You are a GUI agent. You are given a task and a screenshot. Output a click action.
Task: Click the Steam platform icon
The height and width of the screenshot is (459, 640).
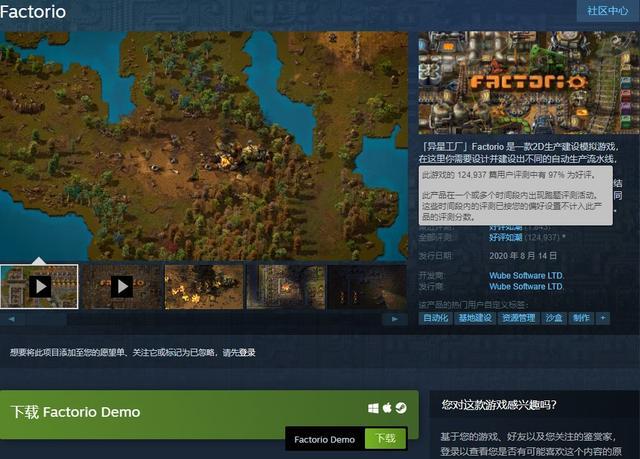click(400, 409)
